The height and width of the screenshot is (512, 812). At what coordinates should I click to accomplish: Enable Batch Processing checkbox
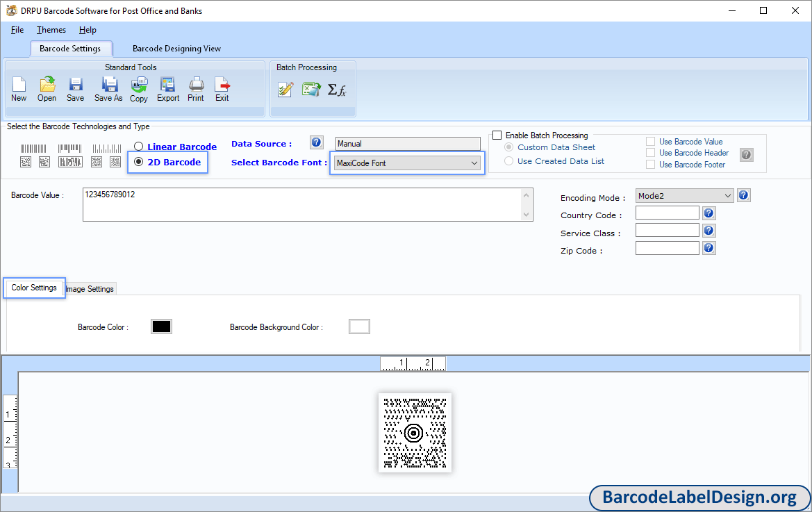(497, 135)
